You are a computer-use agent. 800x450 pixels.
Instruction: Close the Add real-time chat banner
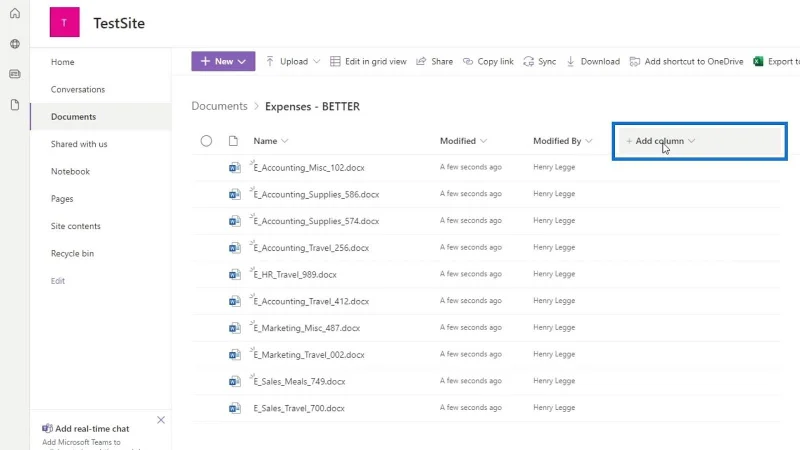pos(161,420)
